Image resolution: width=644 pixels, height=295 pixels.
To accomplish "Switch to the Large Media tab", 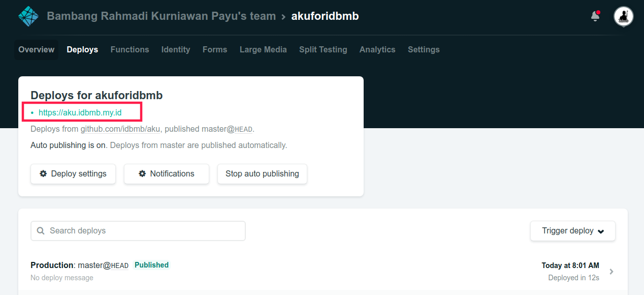I will [263, 49].
